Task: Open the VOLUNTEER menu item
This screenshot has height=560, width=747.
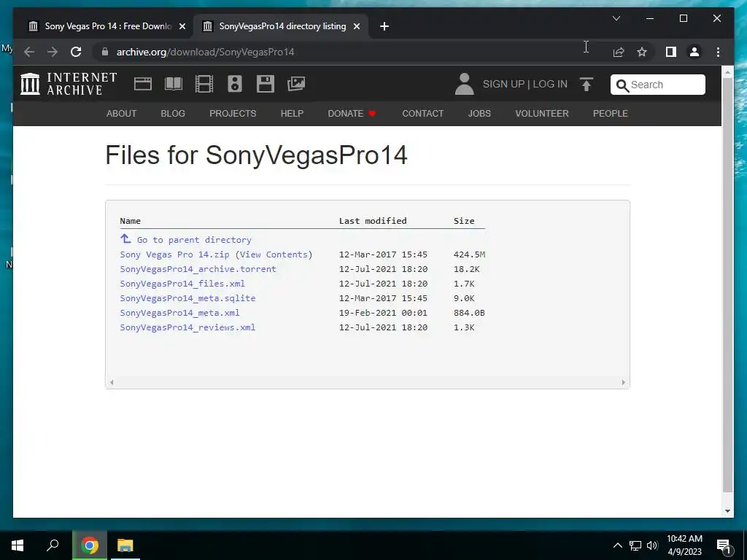Action: [x=542, y=113]
